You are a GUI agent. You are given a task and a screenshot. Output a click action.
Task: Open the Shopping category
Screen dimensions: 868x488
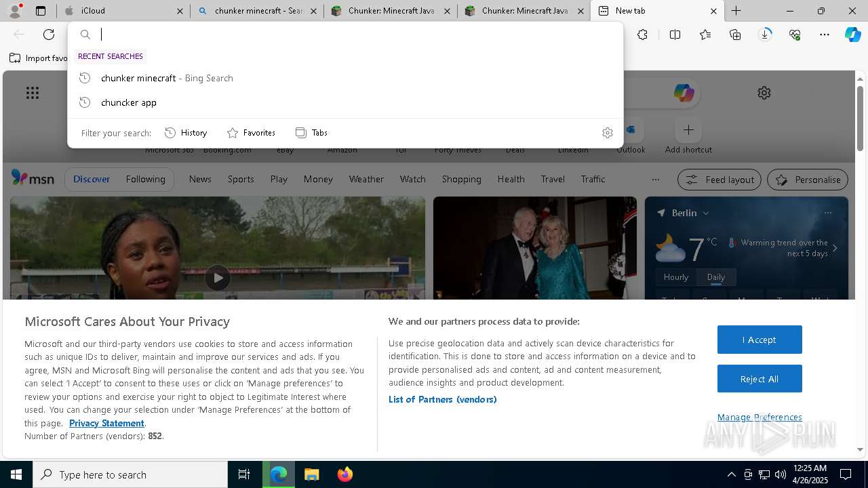coord(462,179)
